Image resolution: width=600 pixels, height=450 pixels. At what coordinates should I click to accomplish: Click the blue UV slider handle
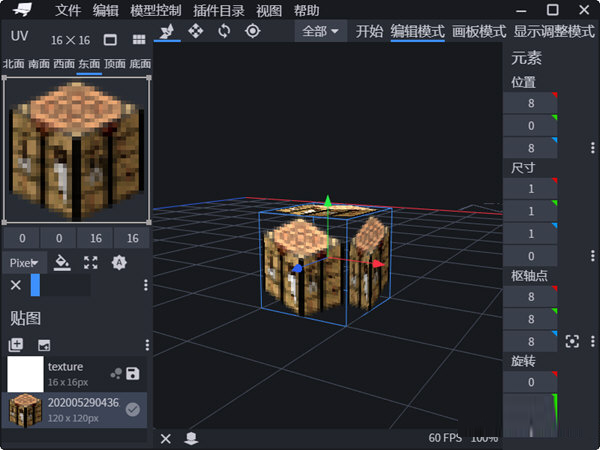(x=35, y=285)
